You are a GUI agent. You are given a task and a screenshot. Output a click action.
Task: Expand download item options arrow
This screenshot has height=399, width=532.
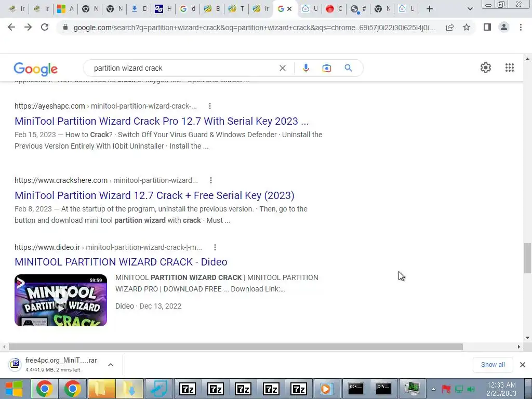coord(110,365)
